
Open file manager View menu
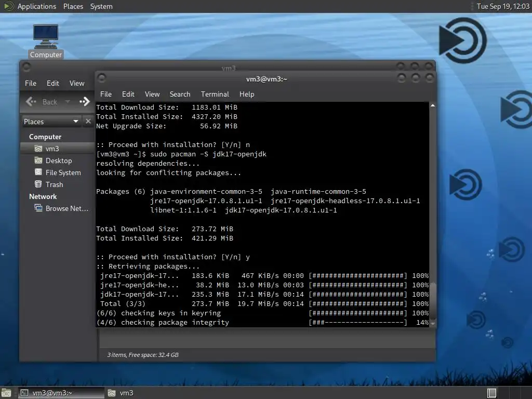tap(77, 83)
